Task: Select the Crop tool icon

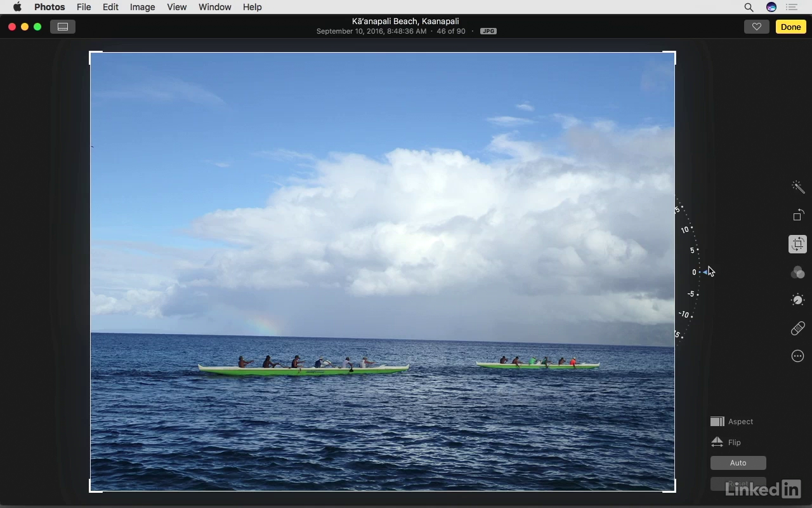Action: point(798,244)
